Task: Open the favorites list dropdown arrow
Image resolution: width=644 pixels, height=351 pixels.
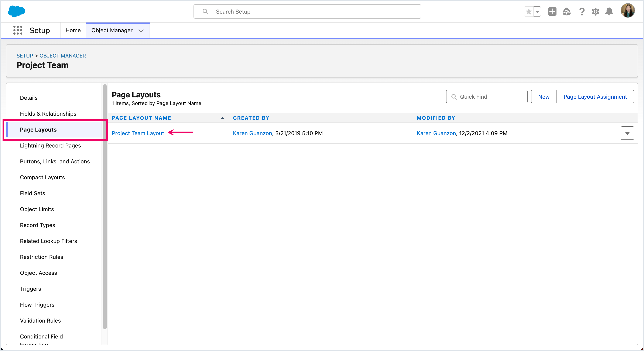Action: tap(537, 12)
